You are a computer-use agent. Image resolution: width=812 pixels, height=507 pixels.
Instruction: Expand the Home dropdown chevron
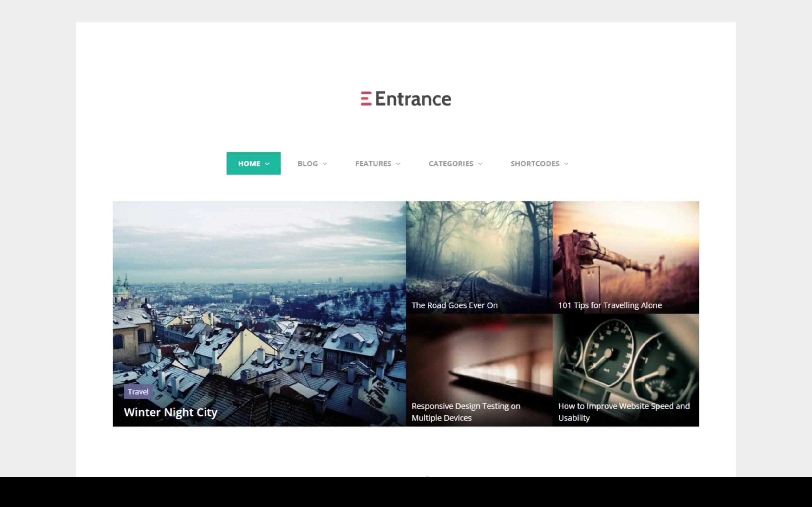point(267,164)
